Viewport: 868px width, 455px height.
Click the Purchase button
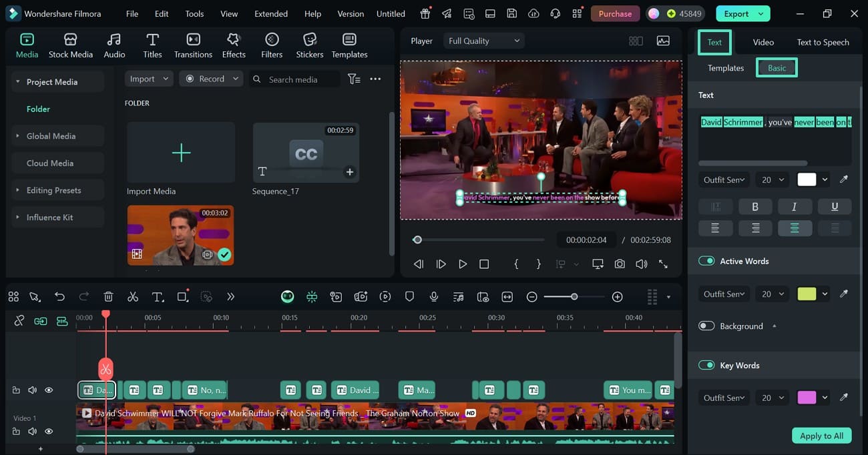tap(615, 13)
